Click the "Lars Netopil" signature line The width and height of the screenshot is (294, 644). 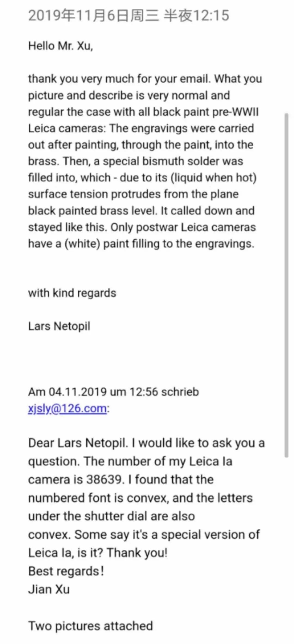(59, 326)
